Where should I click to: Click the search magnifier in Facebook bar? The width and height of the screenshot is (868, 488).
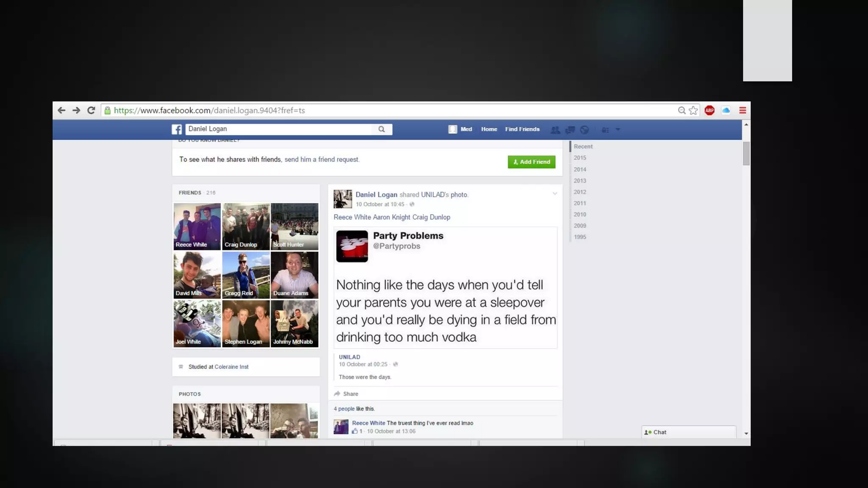coord(381,130)
